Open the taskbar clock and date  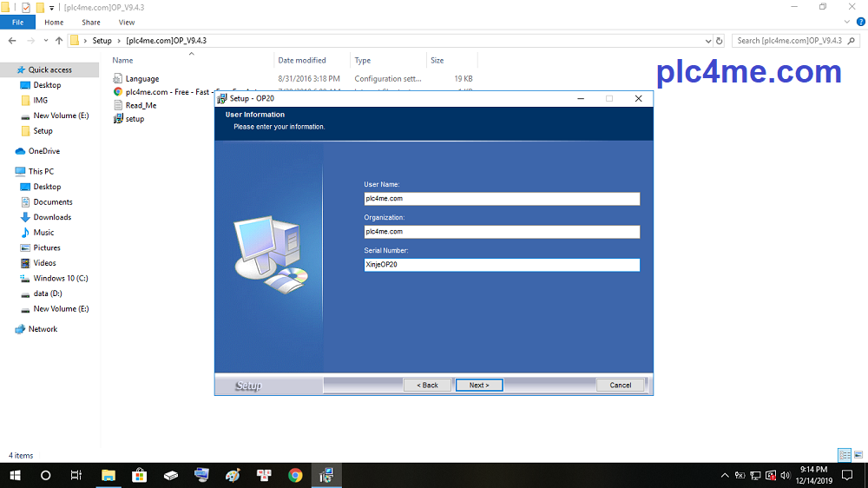point(814,475)
